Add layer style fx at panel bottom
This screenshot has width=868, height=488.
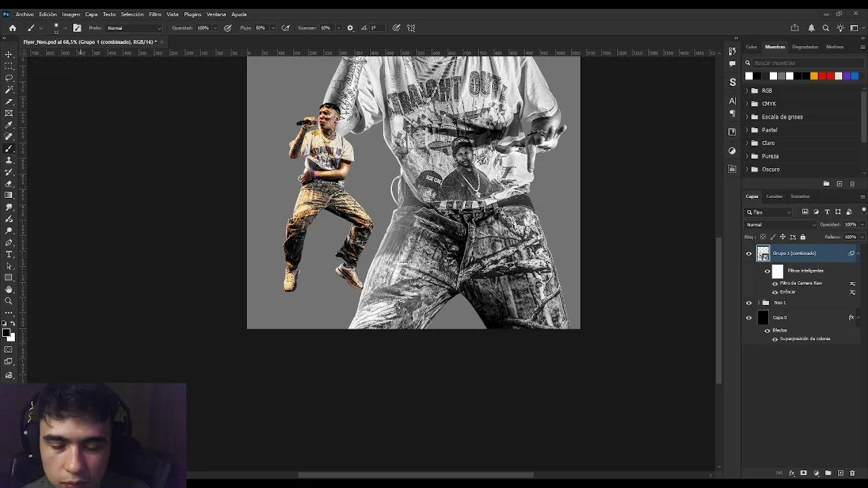click(x=791, y=473)
